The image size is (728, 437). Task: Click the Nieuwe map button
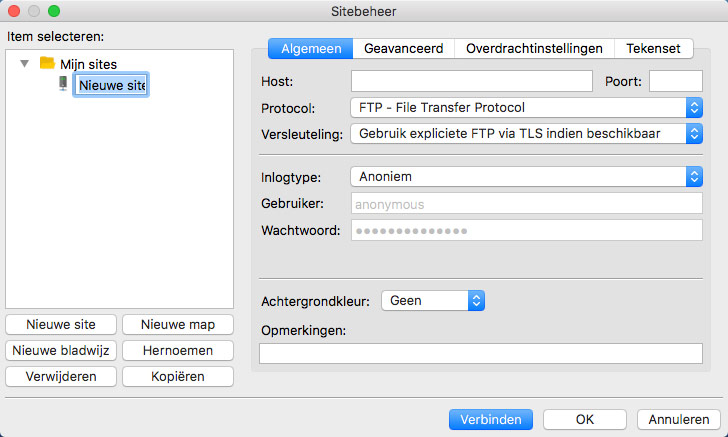point(178,324)
